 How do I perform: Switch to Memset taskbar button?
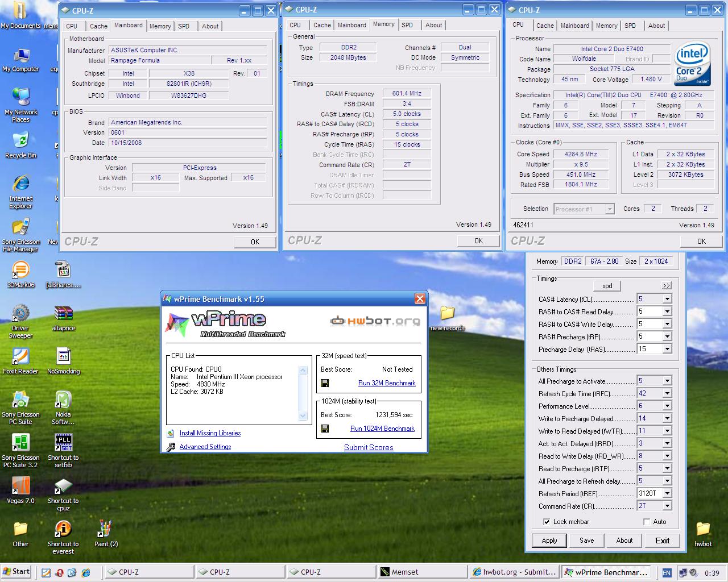click(x=422, y=572)
